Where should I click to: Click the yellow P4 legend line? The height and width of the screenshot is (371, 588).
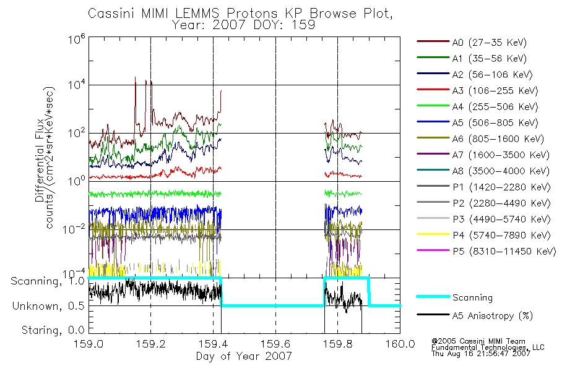[433, 234]
